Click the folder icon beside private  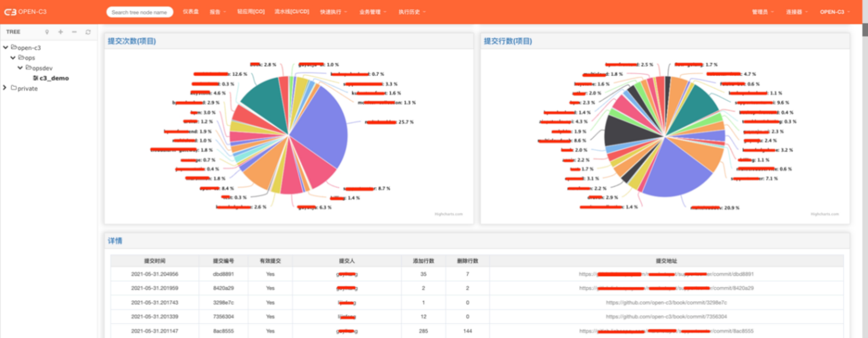(14, 88)
